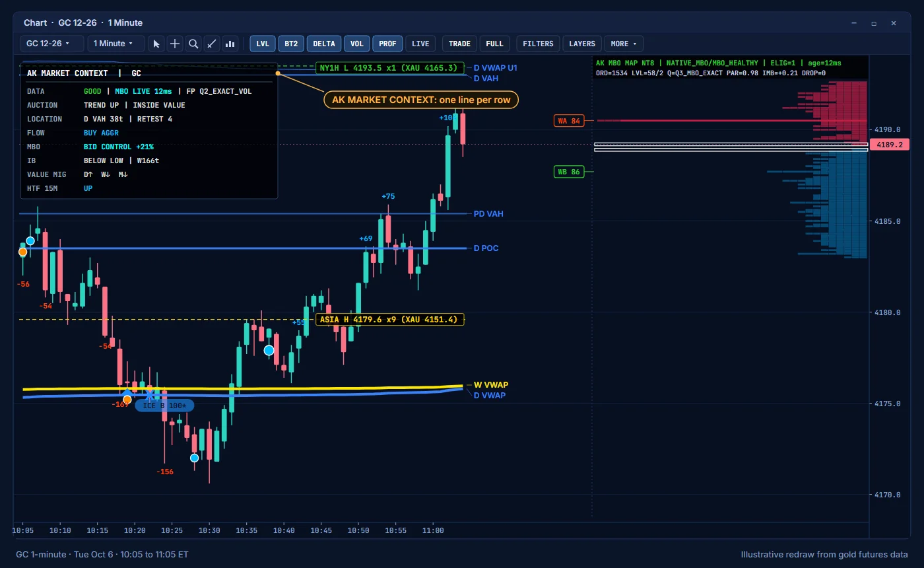Select the pointer cursor tool
The image size is (924, 568).
click(x=156, y=44)
